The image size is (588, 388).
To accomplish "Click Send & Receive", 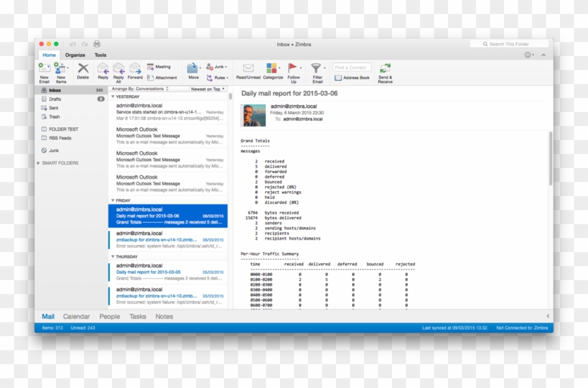I will point(385,73).
